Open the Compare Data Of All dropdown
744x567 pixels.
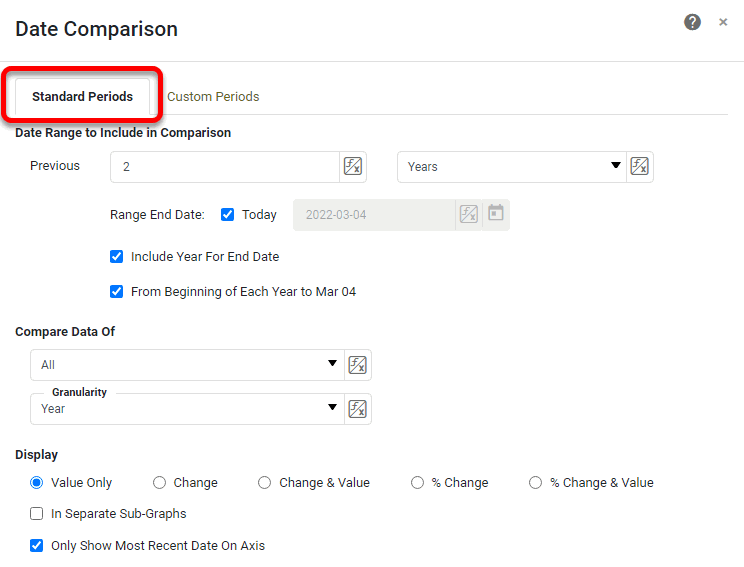(x=187, y=365)
